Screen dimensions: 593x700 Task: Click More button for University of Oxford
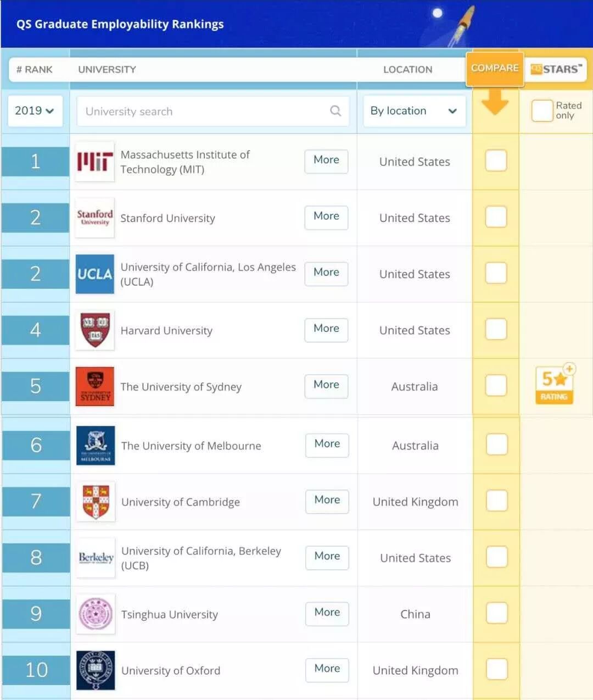327,670
